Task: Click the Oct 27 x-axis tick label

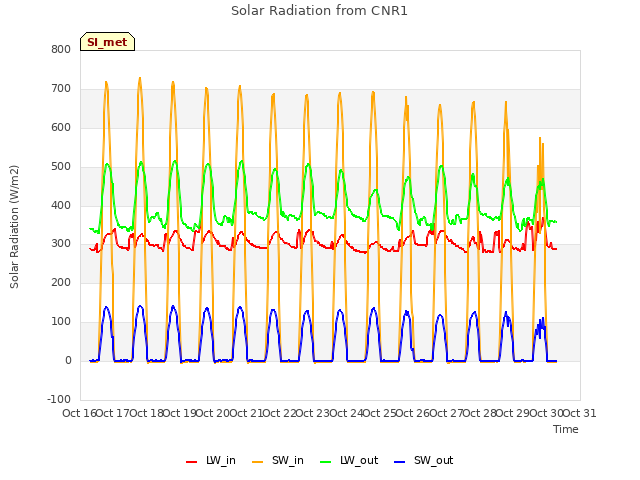Action: pos(446,413)
